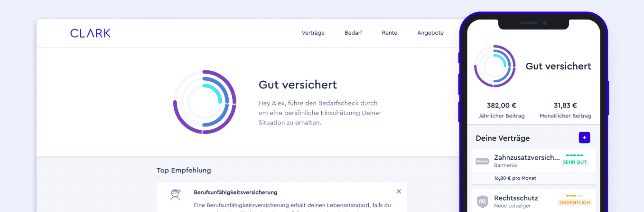Click the desktop insurance score ring chart
This screenshot has height=212, width=644.
click(205, 102)
